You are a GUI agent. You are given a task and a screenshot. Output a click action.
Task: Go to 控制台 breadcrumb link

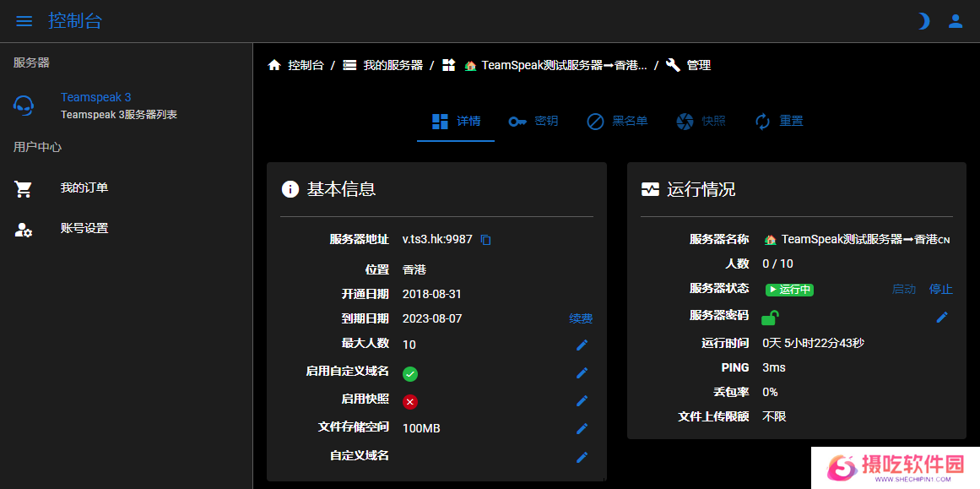[x=306, y=65]
